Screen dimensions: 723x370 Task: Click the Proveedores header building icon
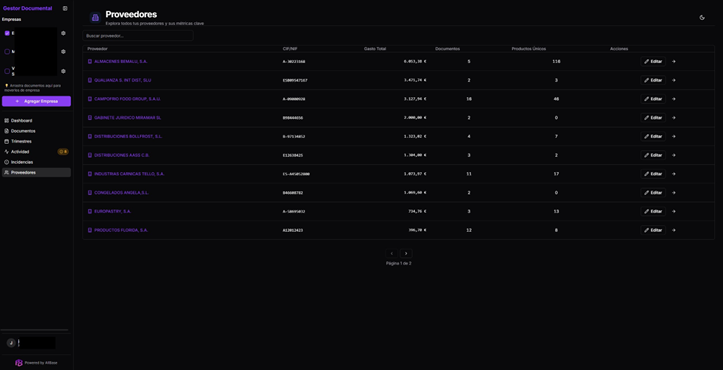coord(95,18)
